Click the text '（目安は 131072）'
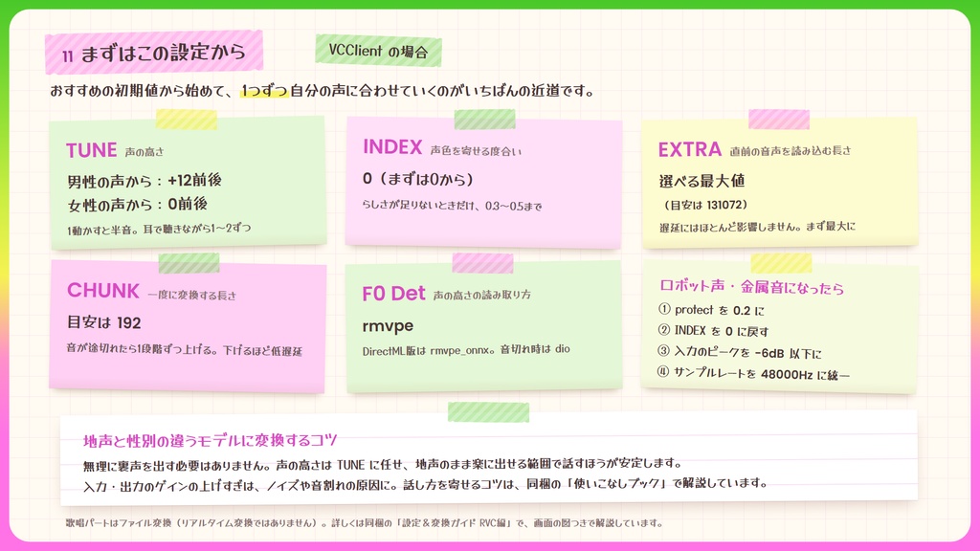The width and height of the screenshot is (980, 551). tap(705, 205)
